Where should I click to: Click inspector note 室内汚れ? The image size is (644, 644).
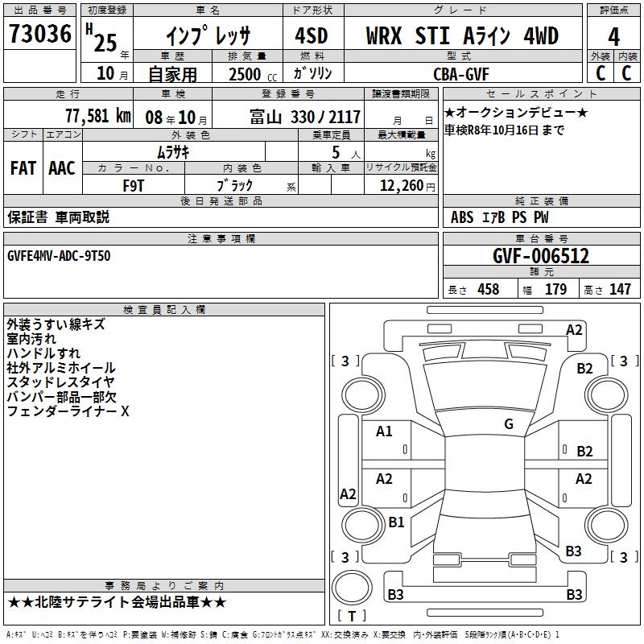31,339
